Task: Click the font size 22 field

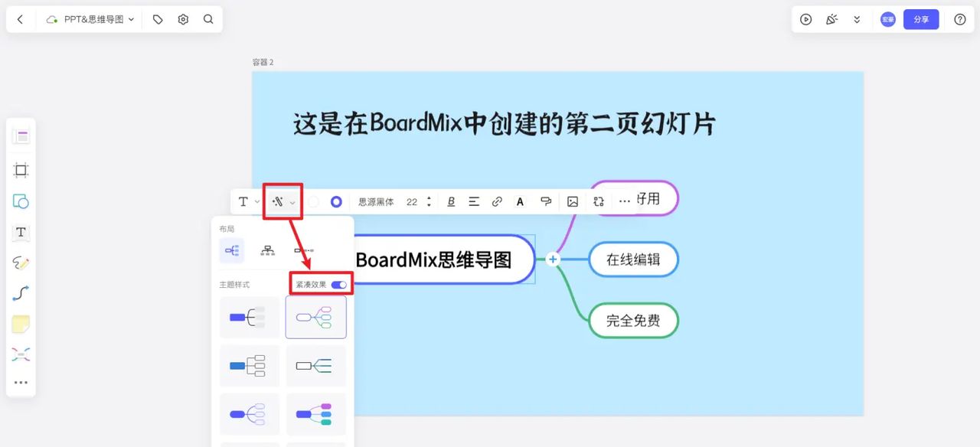Action: (412, 202)
